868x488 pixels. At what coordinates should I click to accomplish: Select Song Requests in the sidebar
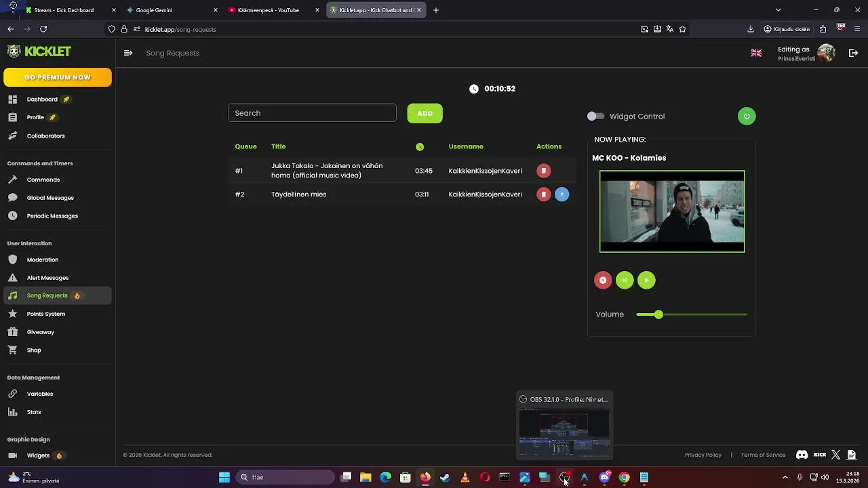point(58,296)
